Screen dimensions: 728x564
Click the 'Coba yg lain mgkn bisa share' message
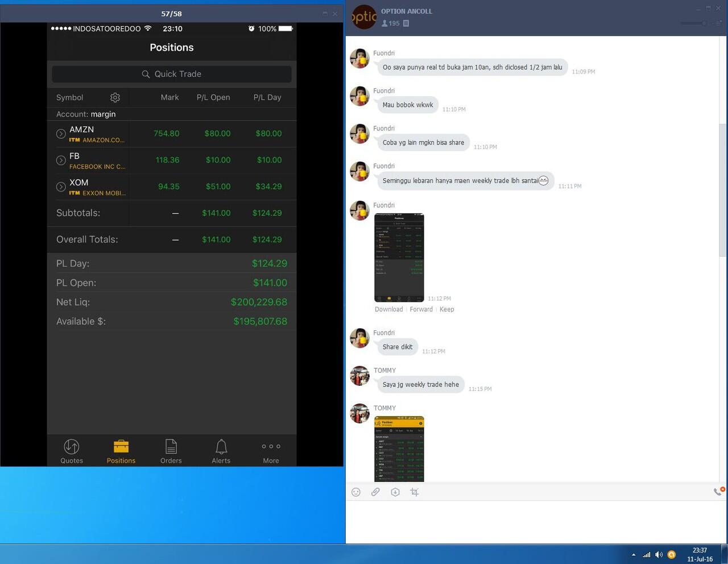423,143
